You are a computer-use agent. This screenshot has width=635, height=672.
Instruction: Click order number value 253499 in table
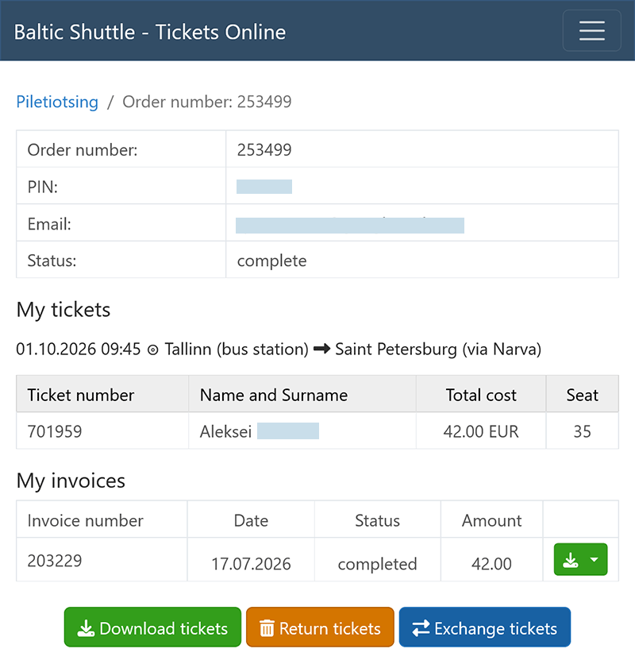click(x=264, y=149)
